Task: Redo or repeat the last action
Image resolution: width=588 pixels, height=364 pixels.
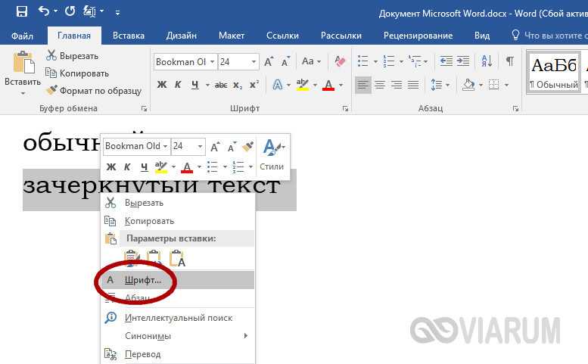Action: click(70, 11)
